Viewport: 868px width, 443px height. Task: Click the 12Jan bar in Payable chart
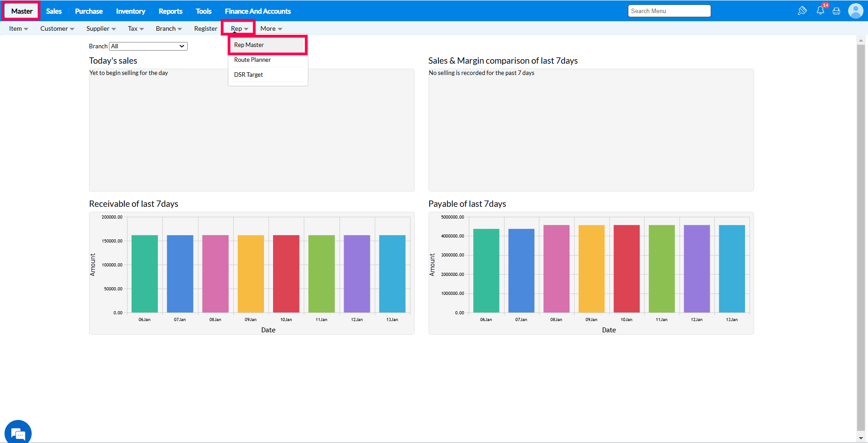click(697, 269)
